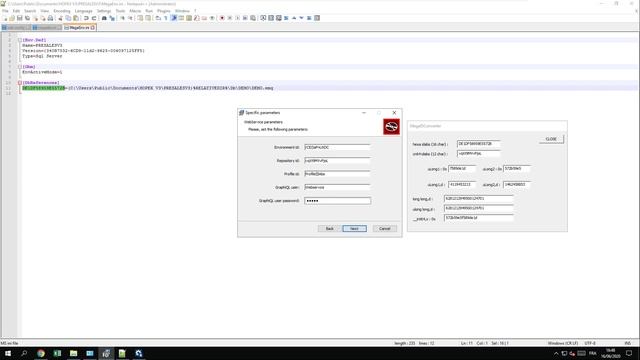
Task: Click the Repository id input field
Action: [337, 161]
